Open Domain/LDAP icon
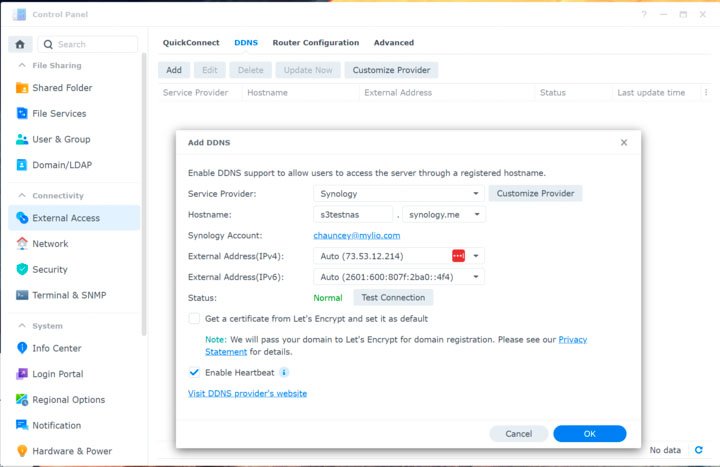Viewport: 720px width, 467px height. pyautogui.click(x=22, y=165)
